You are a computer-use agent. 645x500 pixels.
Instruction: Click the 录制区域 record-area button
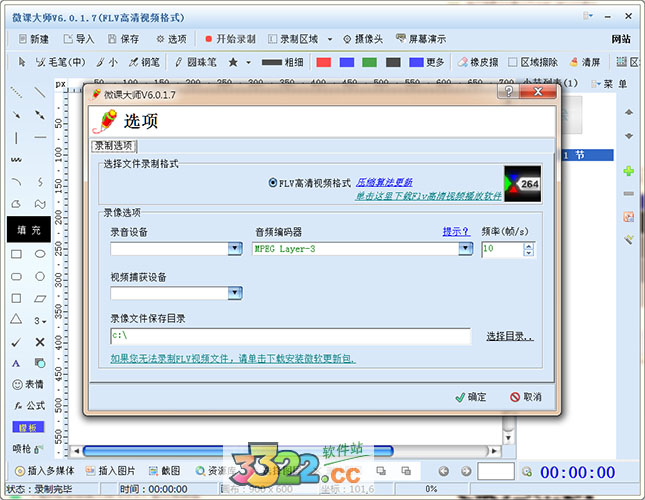[293, 39]
